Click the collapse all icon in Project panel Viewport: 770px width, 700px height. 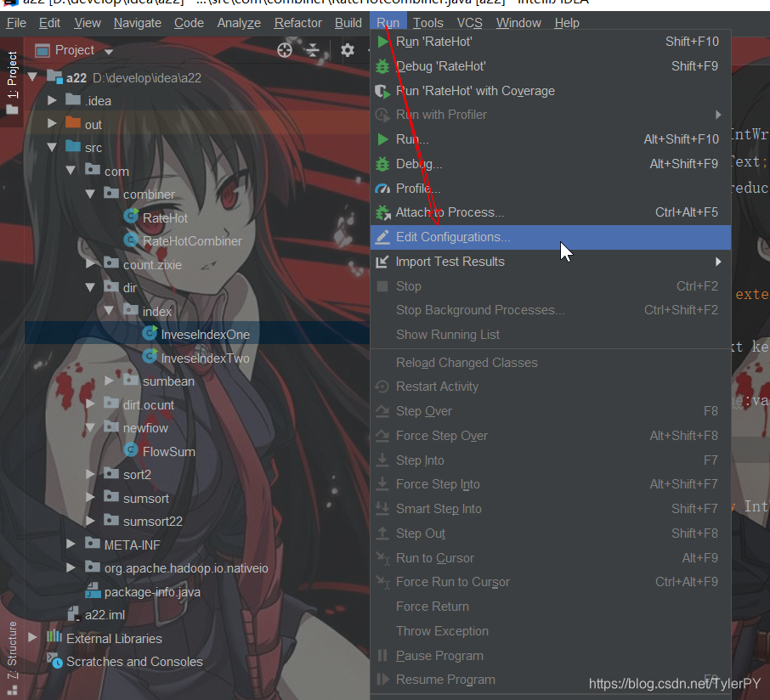click(312, 50)
